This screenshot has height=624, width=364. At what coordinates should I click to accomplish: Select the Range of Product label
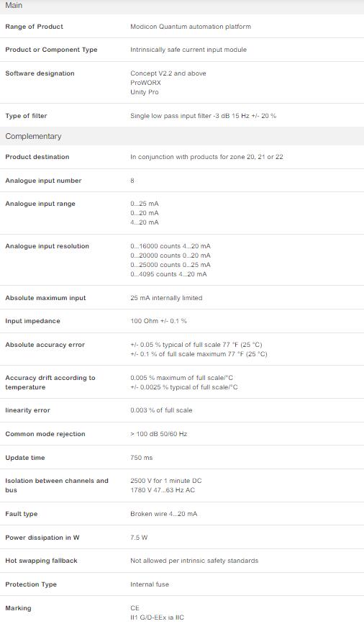(35, 27)
